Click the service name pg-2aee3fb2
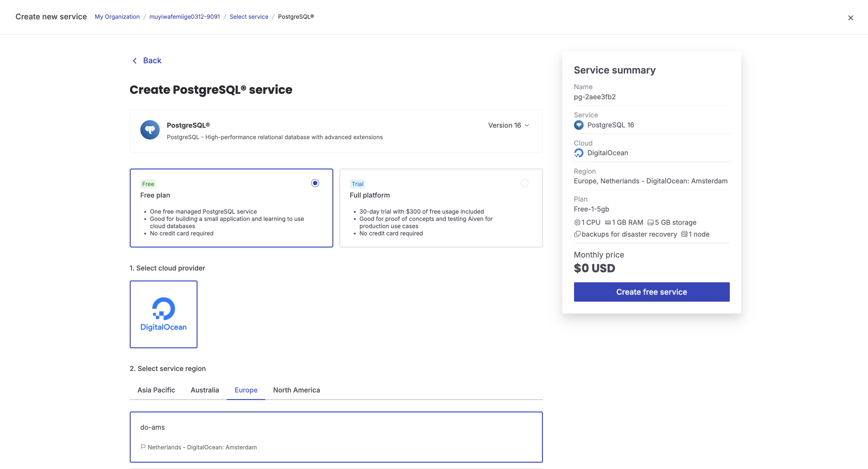This screenshot has height=469, width=868. (595, 97)
